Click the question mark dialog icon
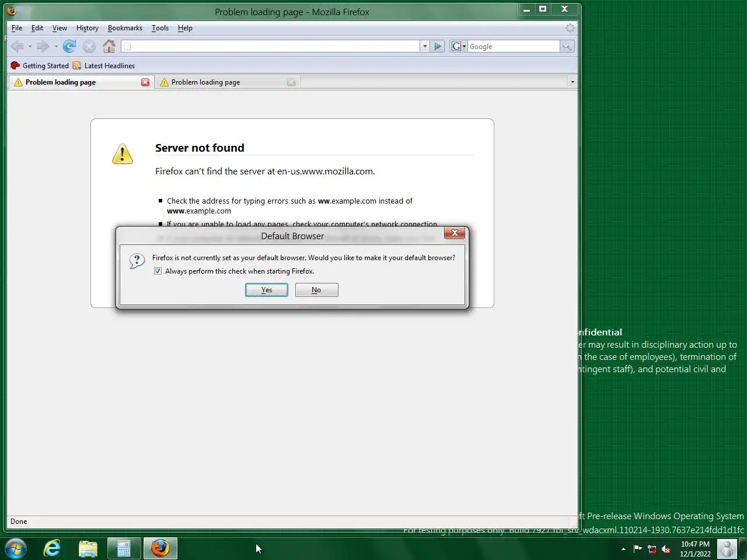This screenshot has height=560, width=747. (137, 261)
